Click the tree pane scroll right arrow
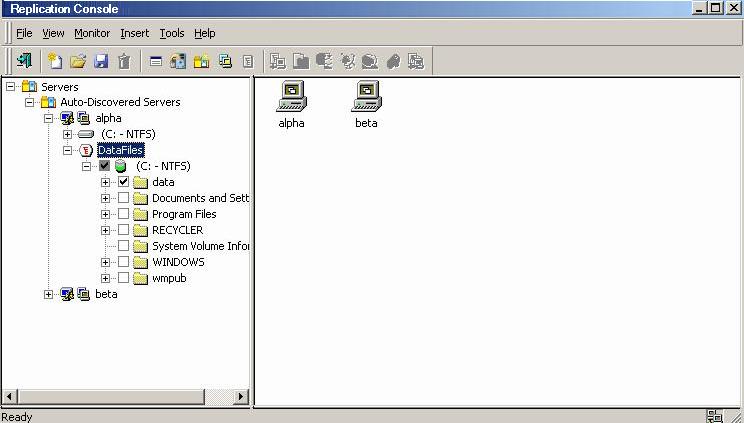This screenshot has height=423, width=744. [x=241, y=396]
